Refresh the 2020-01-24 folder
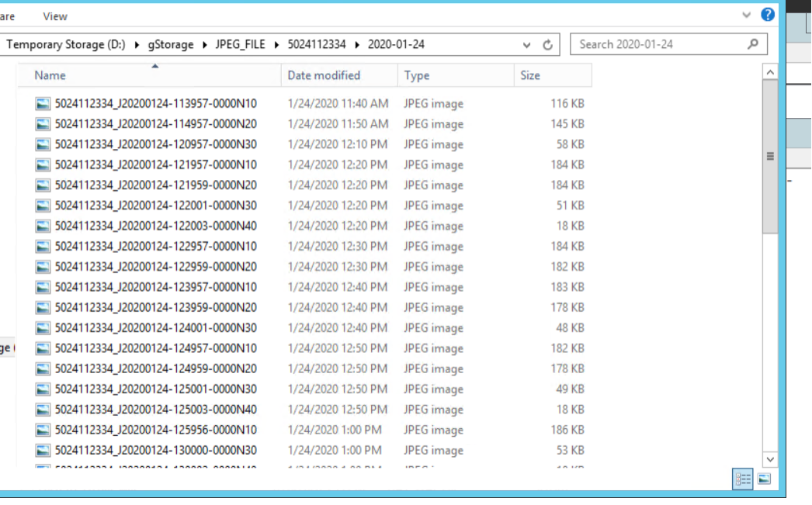The width and height of the screenshot is (812, 505). click(x=547, y=45)
